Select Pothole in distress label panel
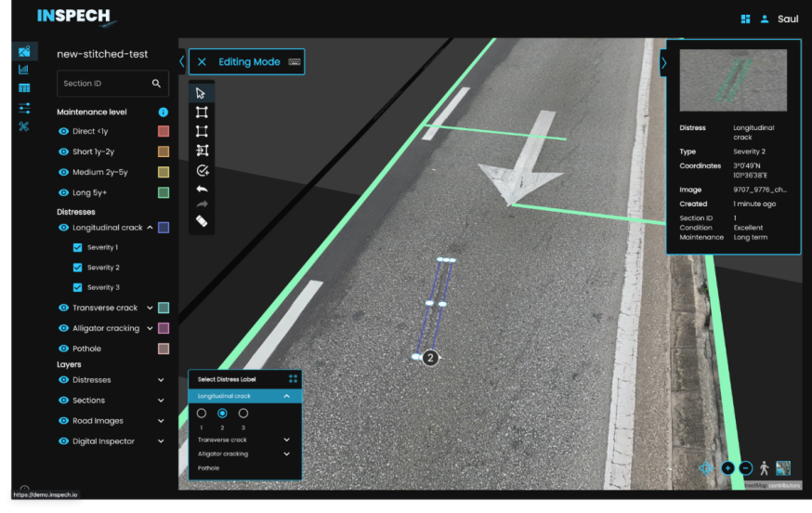This screenshot has width=812, height=513. (209, 468)
